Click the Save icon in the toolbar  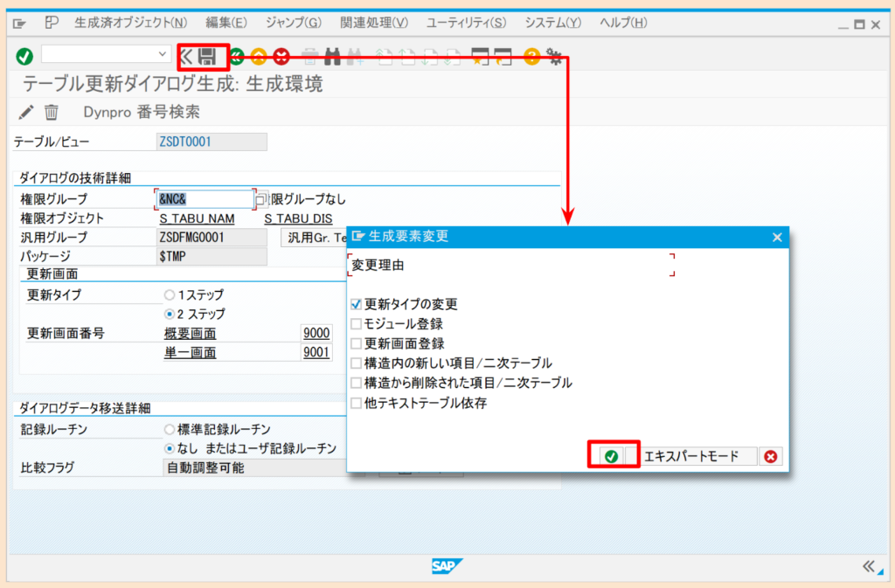(206, 56)
